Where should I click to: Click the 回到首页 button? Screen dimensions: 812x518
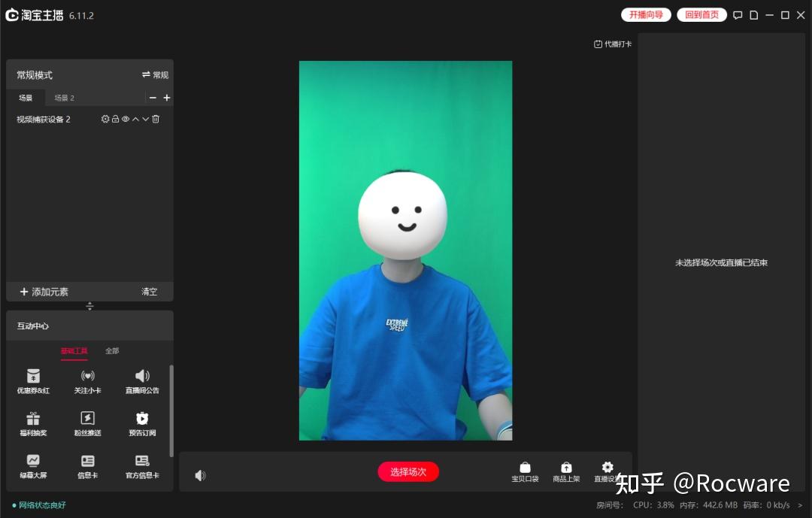tap(701, 15)
